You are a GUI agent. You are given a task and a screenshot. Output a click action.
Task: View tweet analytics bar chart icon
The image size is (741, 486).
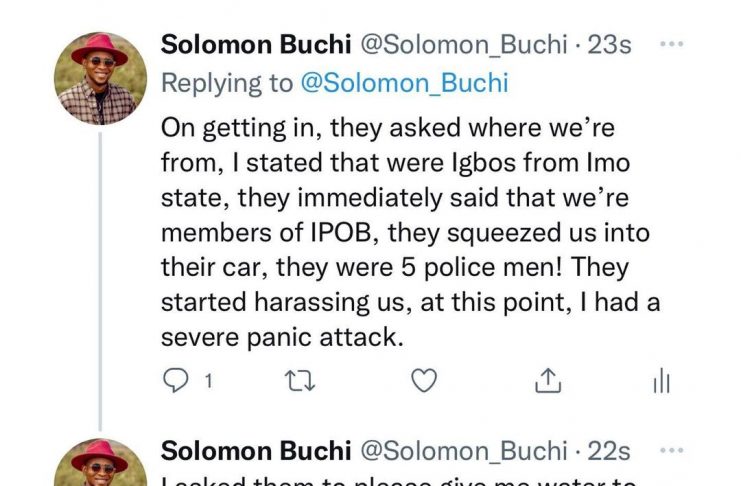661,381
